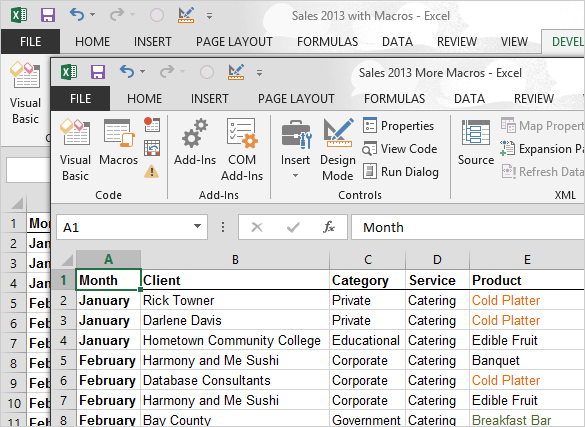Open redo history dropdown in front window
The width and height of the screenshot is (585, 427).
182,72
